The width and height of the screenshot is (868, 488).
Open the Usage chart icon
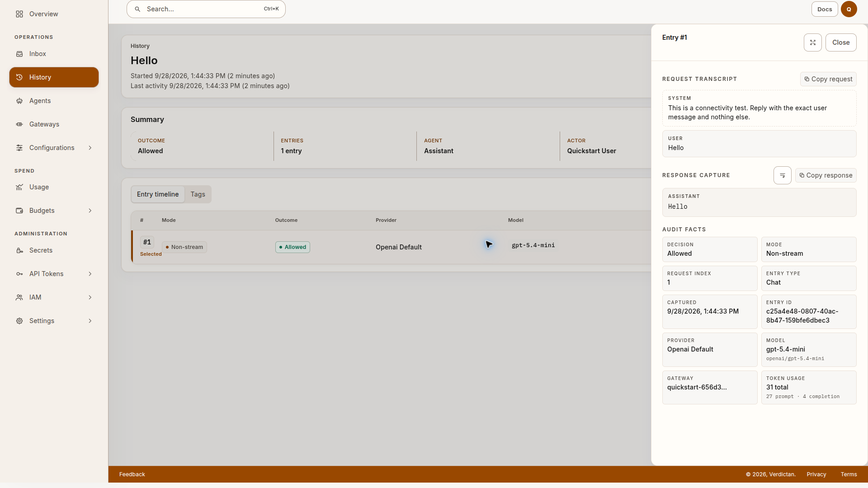[x=19, y=187]
